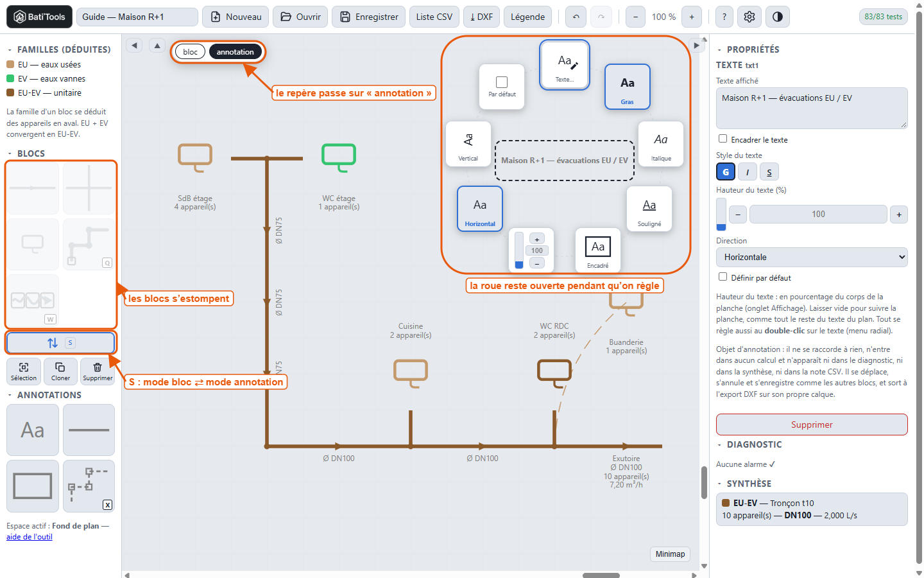
Task: Open the Liste CSV export
Action: coord(434,17)
